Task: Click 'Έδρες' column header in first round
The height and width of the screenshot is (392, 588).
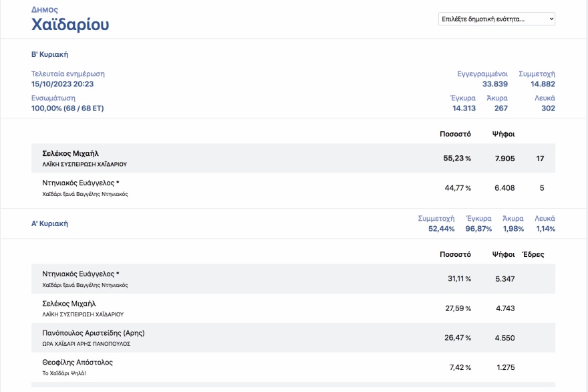Action: point(533,254)
